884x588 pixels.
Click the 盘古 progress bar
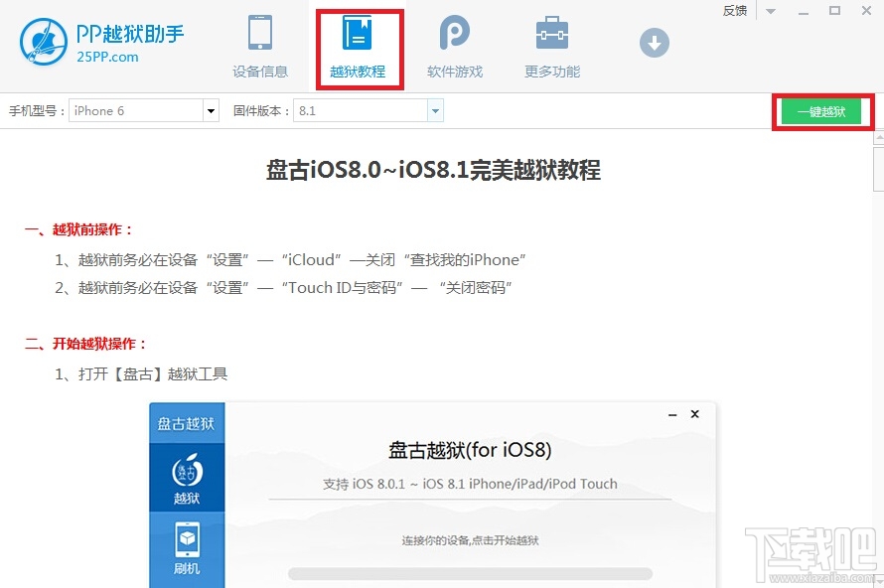pyautogui.click(x=470, y=574)
